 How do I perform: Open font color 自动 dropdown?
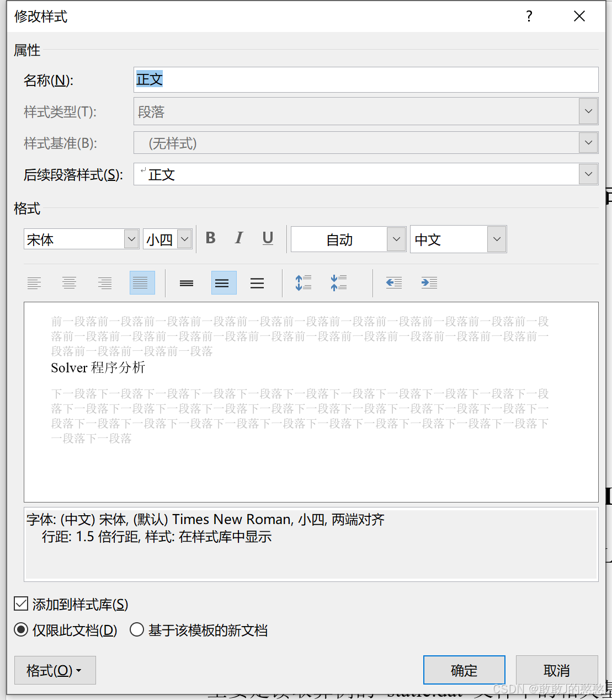coord(396,239)
